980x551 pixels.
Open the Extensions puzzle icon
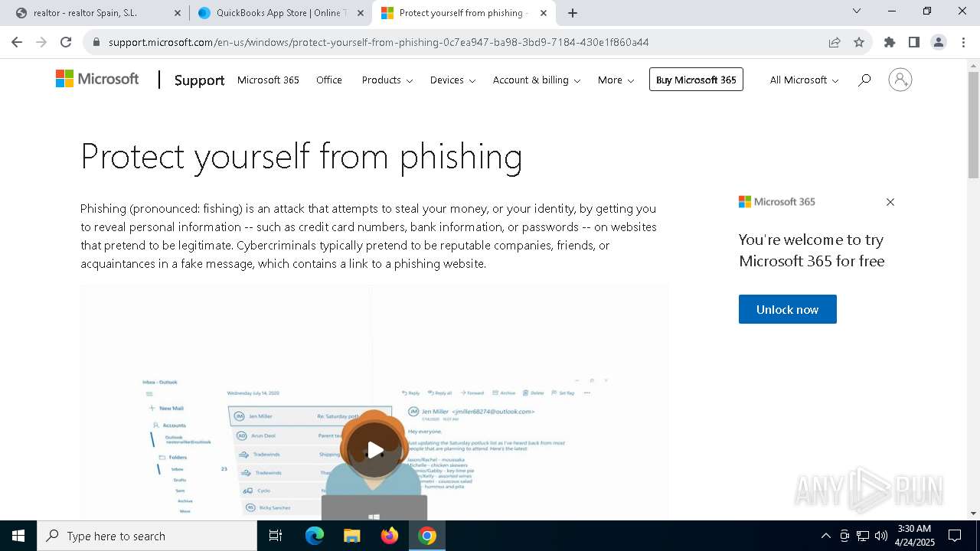[889, 42]
